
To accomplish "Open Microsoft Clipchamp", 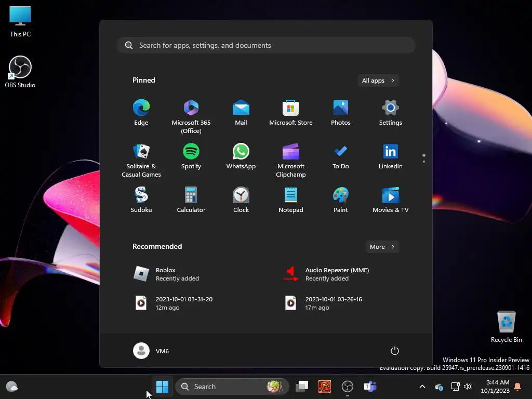I will tap(291, 160).
